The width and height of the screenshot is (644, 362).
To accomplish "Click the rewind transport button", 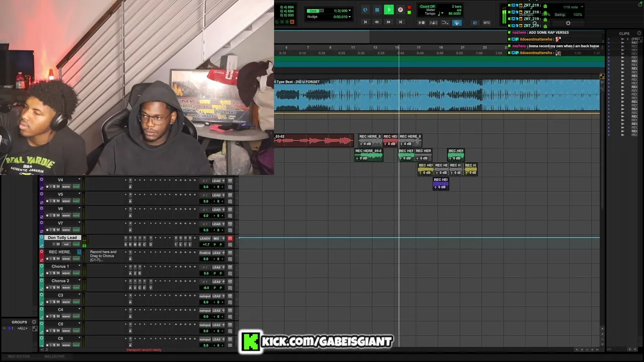I will click(377, 22).
